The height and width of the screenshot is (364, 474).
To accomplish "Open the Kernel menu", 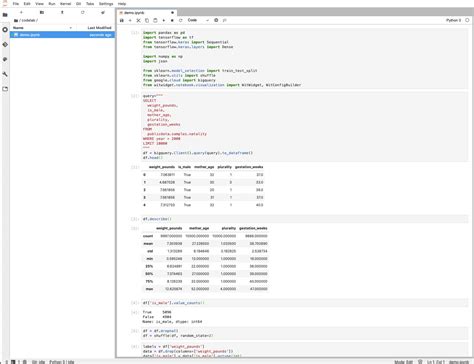I will tap(66, 4).
